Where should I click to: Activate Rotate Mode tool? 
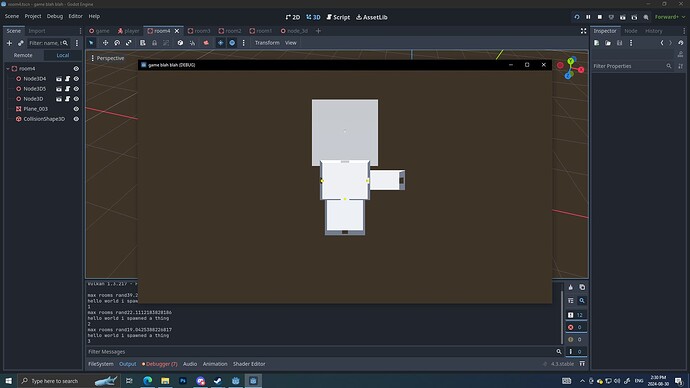[117, 43]
